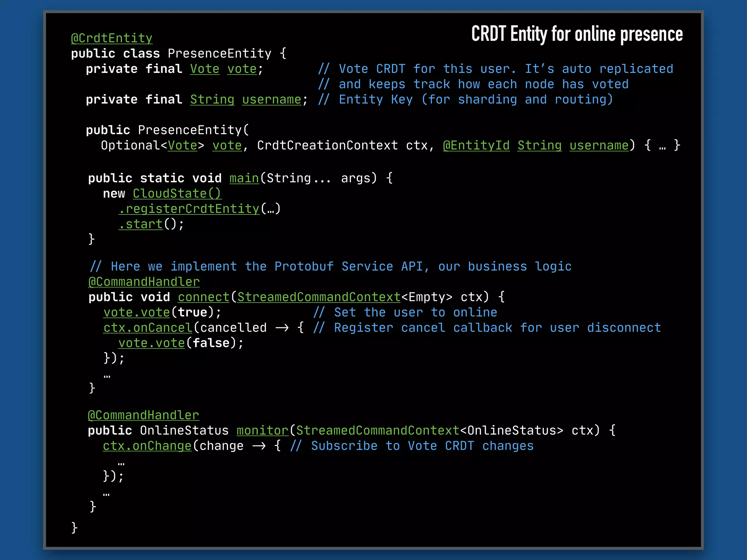Viewport: 747px width, 560px height.
Task: Click the '.start' method call
Action: coord(140,224)
